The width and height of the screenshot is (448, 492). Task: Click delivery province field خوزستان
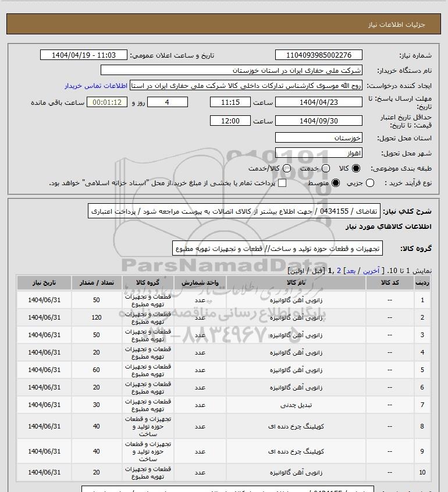(x=318, y=137)
